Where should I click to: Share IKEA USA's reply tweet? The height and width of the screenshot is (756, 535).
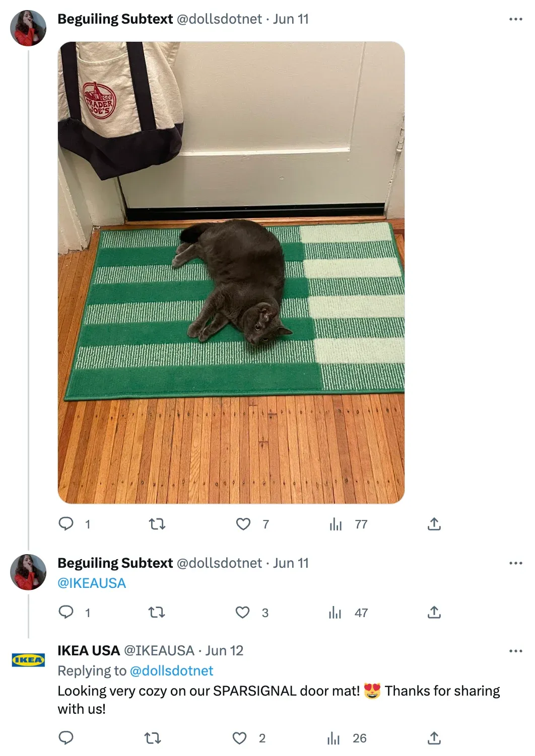point(434,738)
